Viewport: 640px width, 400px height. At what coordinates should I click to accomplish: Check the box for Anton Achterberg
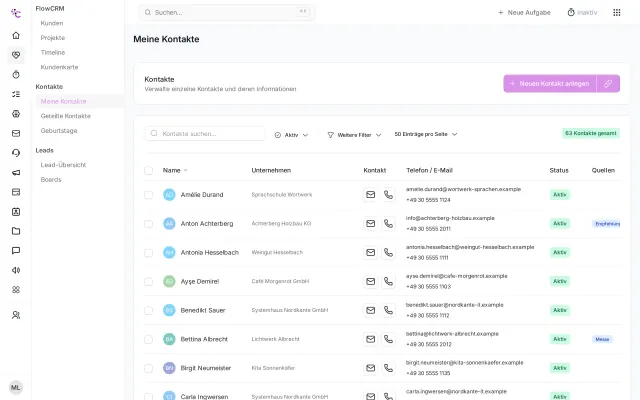pyautogui.click(x=149, y=224)
